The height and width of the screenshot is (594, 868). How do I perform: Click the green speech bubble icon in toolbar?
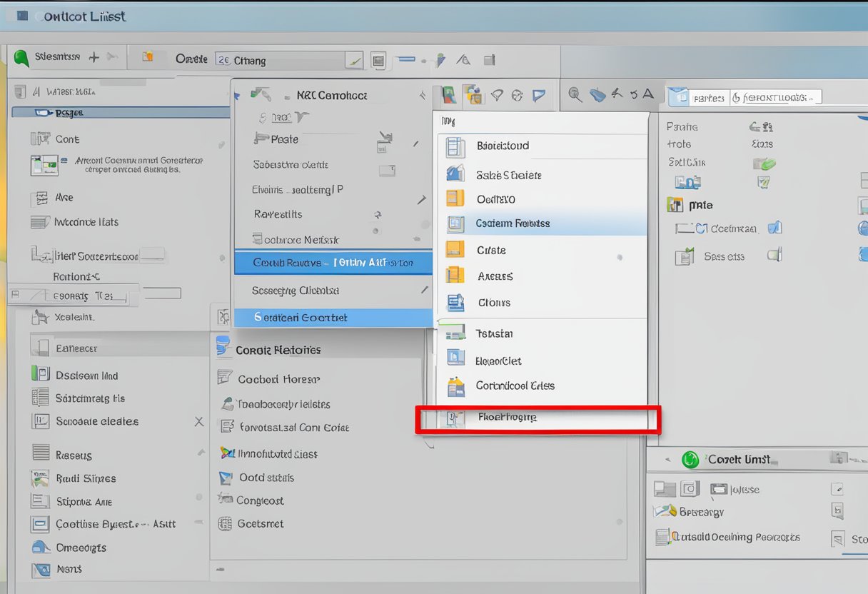point(21,58)
